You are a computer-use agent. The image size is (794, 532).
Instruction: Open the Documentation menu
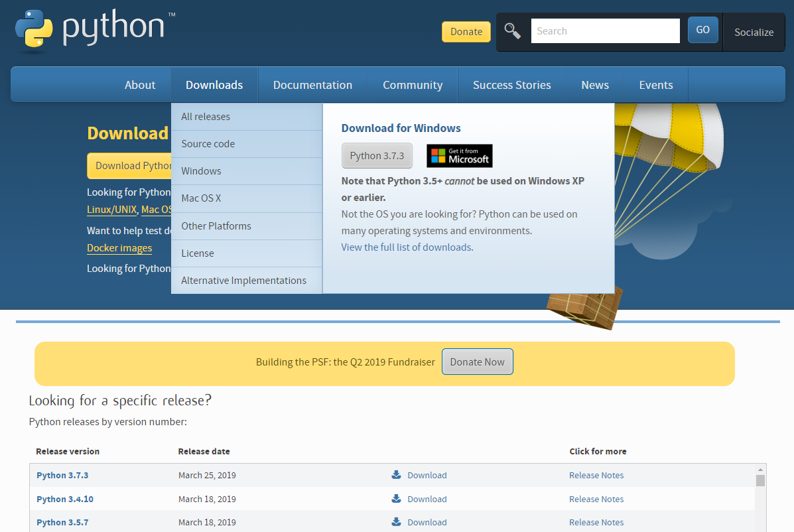point(312,85)
